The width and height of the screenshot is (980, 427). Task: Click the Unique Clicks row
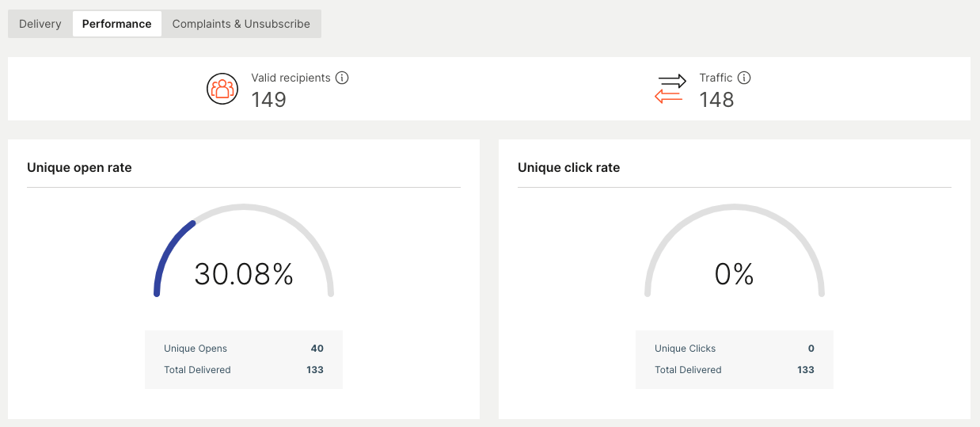(734, 349)
